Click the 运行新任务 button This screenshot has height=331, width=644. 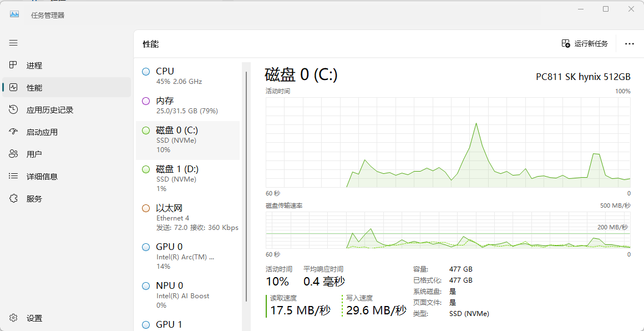pos(585,43)
